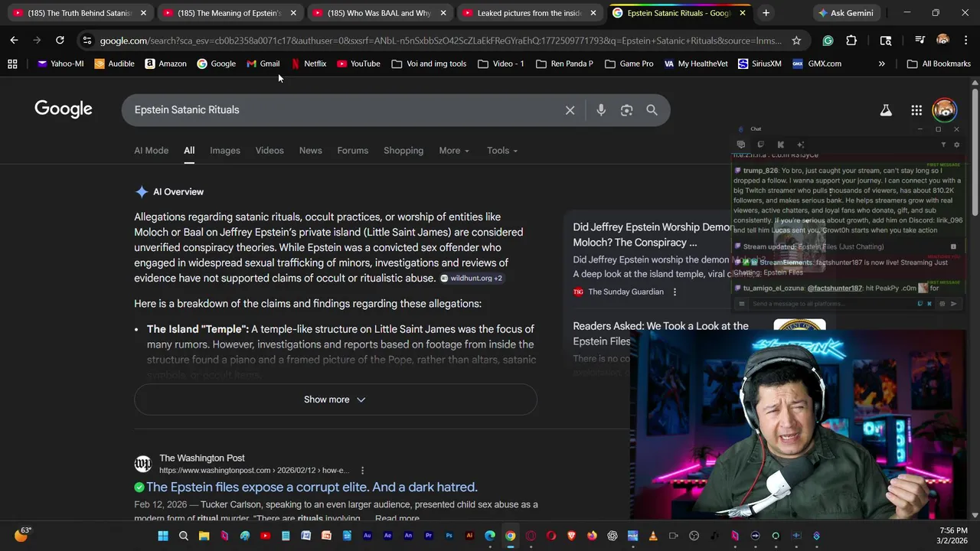Image resolution: width=980 pixels, height=551 pixels.
Task: Submit search with the magnifier icon
Action: coord(652,110)
